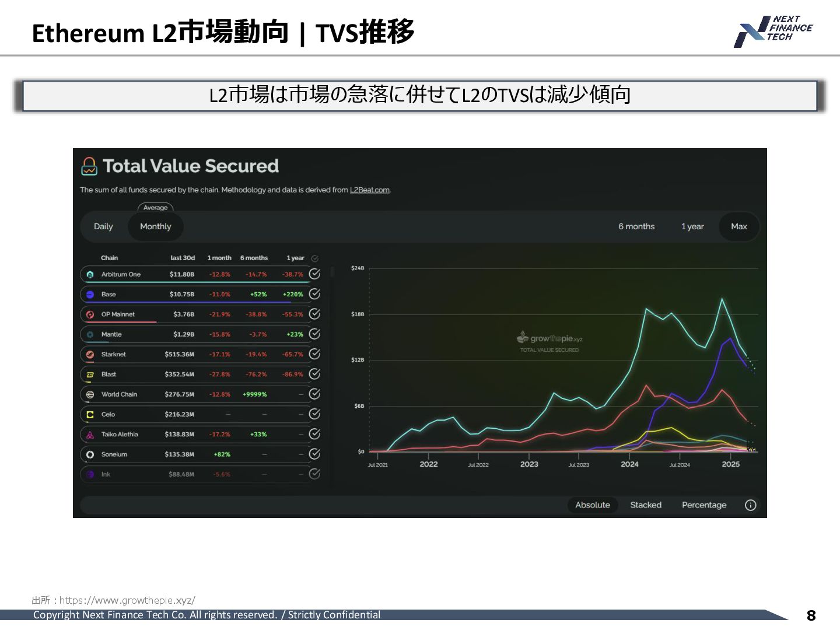Click Mantle value $1.29B
The width and height of the screenshot is (840, 630).
(184, 334)
